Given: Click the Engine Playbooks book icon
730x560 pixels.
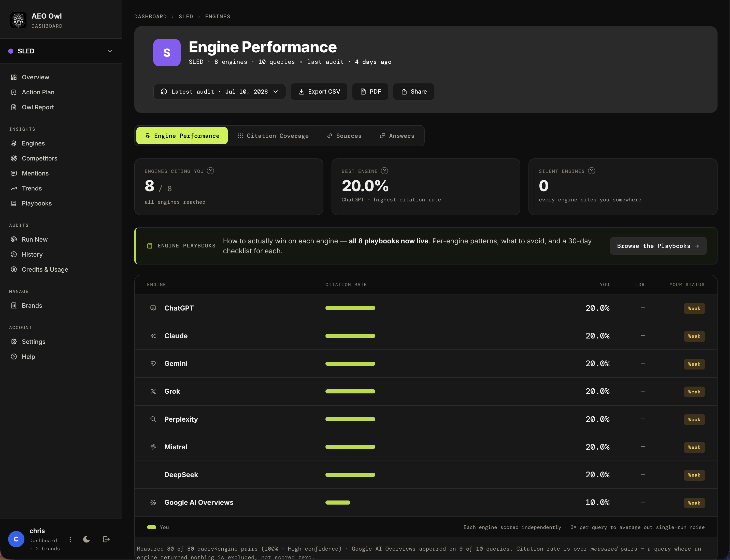Looking at the screenshot, I should (150, 246).
